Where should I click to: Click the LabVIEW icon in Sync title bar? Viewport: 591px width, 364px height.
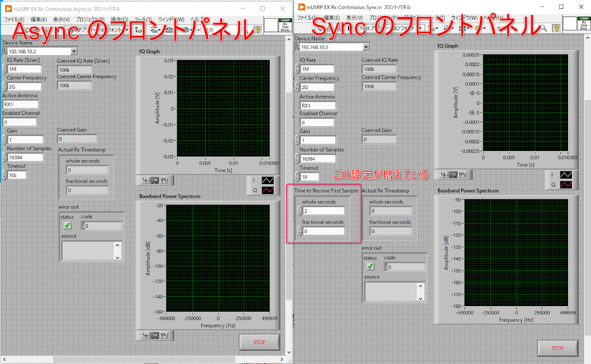[x=301, y=7]
